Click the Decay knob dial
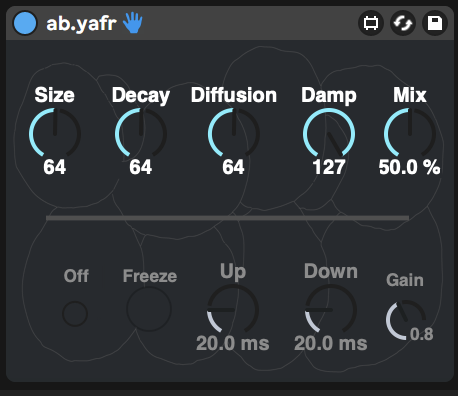 pyautogui.click(x=141, y=133)
